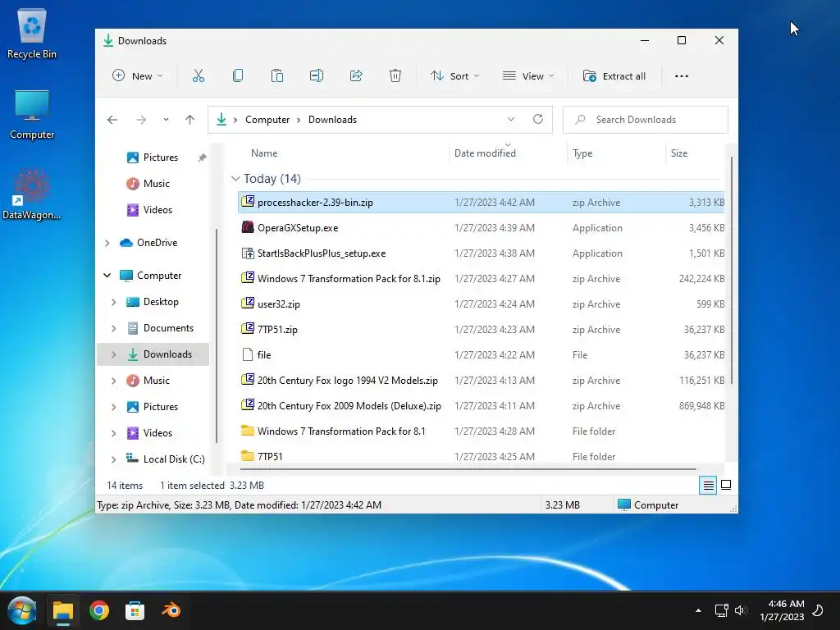This screenshot has height=630, width=840.
Task: Open recent locations chevron dropdown
Action: 166,120
